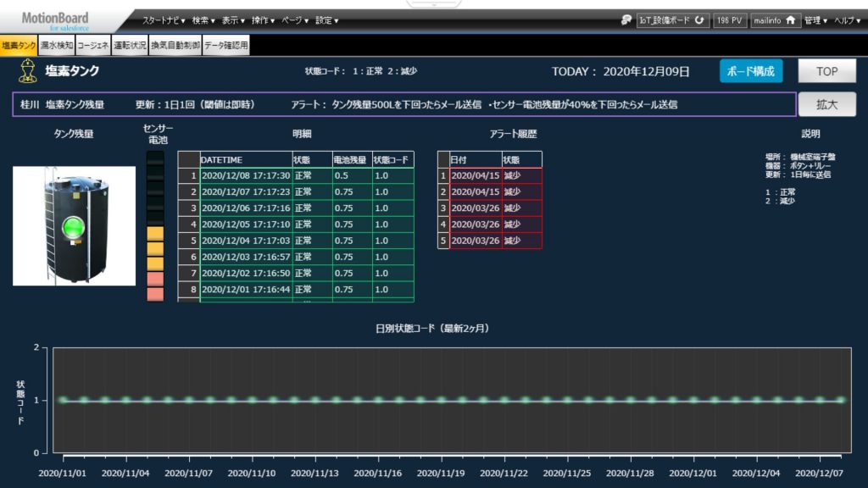Click the blue ボード構成 button
Image resolution: width=868 pixels, height=488 pixels.
[x=751, y=72]
